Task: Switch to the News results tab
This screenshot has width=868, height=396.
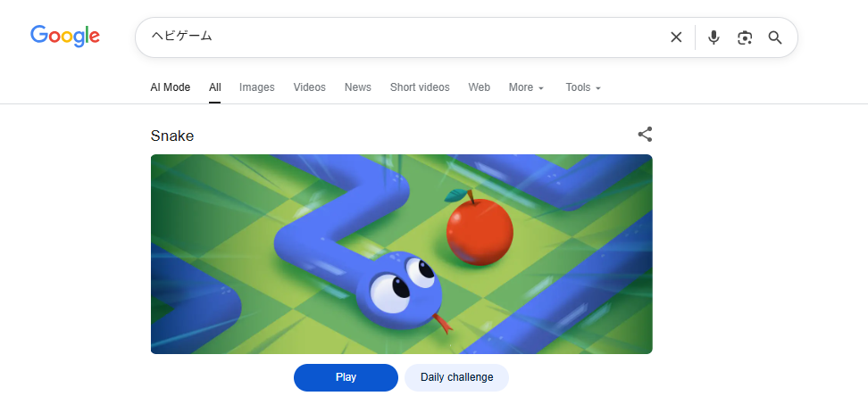Action: click(357, 87)
